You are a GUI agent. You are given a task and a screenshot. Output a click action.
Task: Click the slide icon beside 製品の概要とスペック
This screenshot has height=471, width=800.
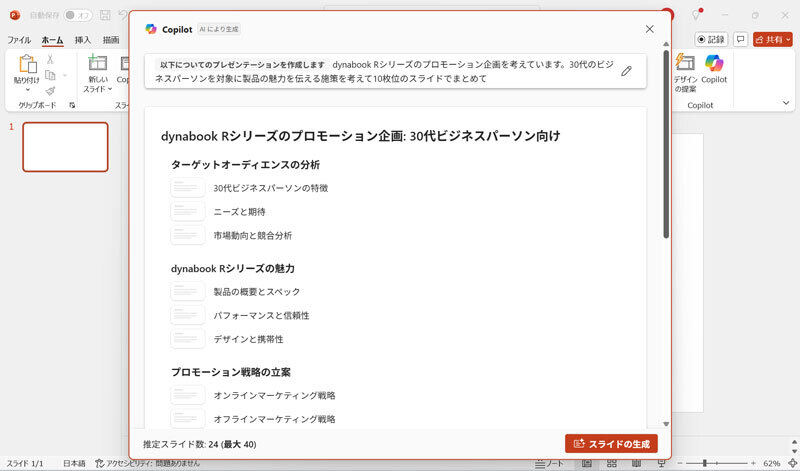tap(187, 291)
